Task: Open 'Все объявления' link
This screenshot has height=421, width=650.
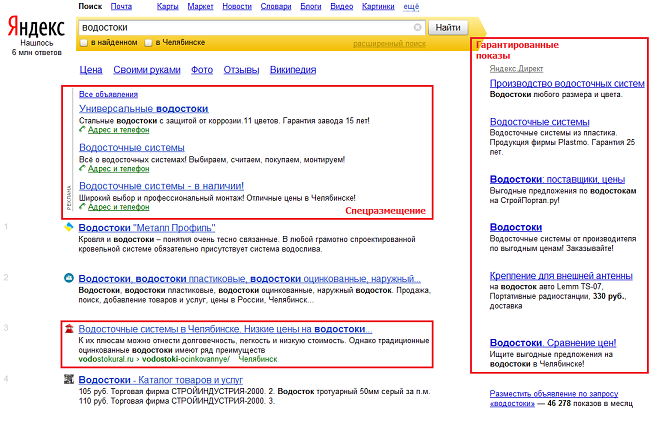Action: (108, 94)
